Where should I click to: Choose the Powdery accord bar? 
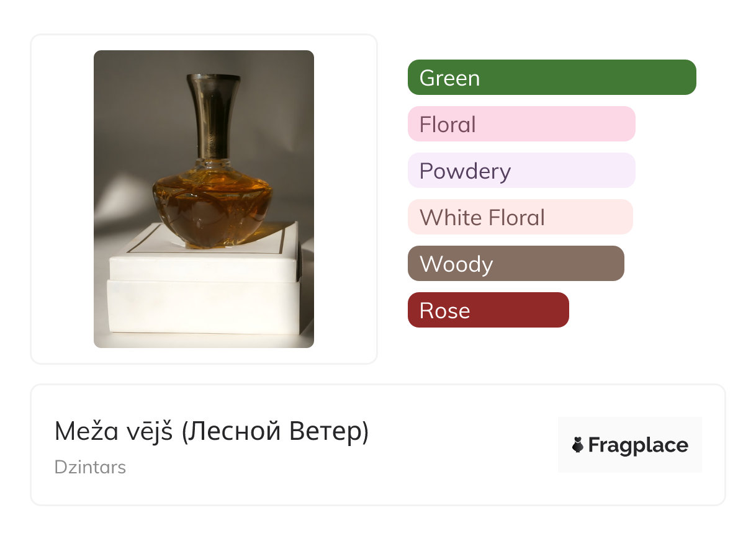tap(521, 171)
